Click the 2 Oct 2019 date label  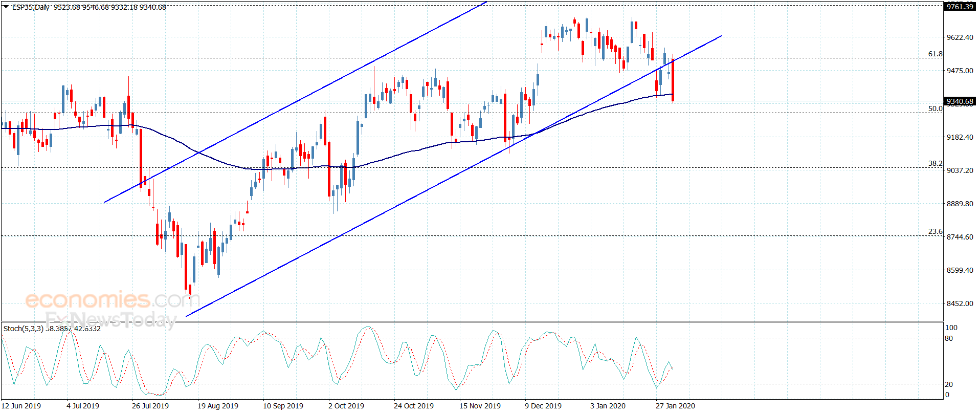[346, 406]
